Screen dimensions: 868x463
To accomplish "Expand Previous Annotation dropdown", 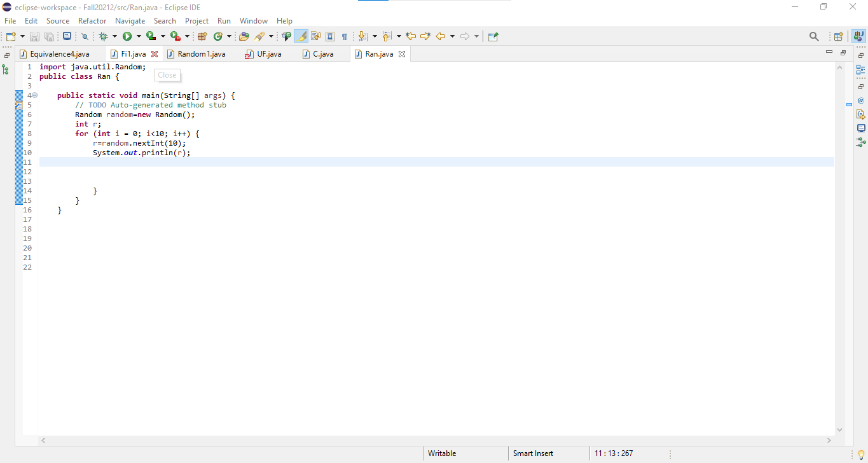I will click(399, 36).
